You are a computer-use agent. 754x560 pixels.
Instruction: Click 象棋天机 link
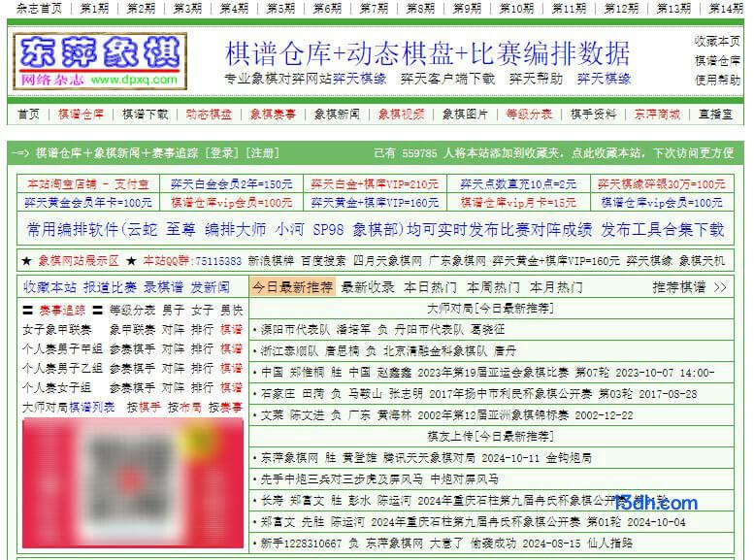pos(702,261)
